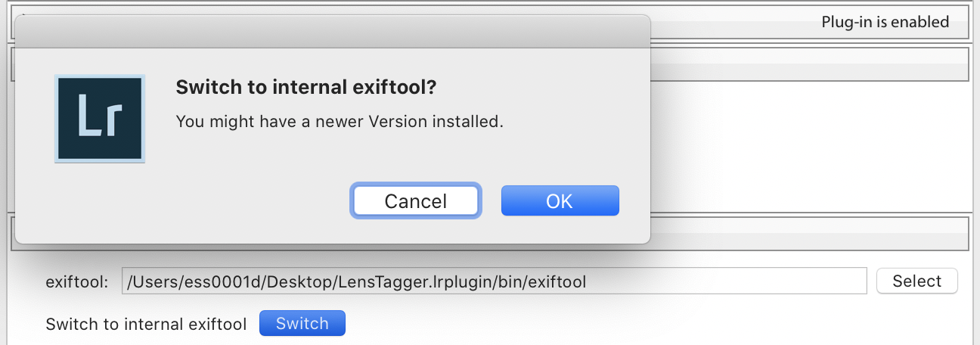Choose an exiftool path via Select
This screenshot has height=345, width=980.
tap(916, 281)
